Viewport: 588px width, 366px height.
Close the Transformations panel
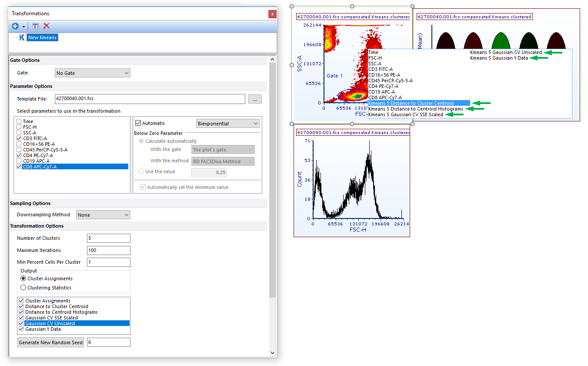coord(272,14)
